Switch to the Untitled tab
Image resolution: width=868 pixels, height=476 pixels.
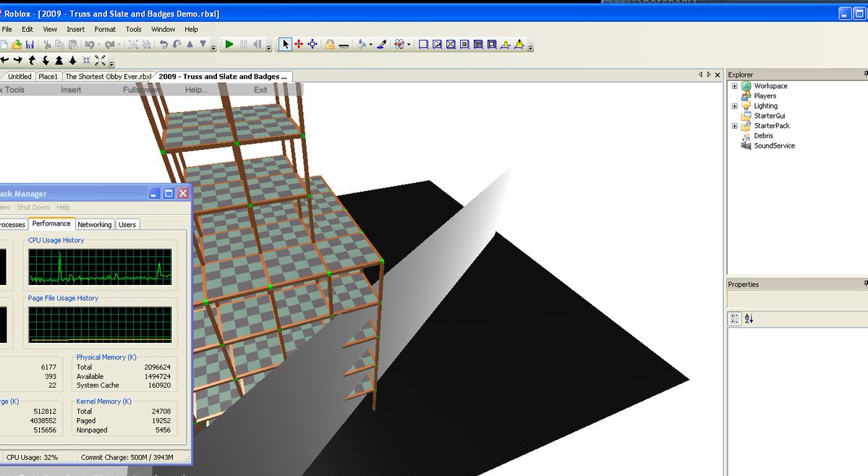pos(20,76)
